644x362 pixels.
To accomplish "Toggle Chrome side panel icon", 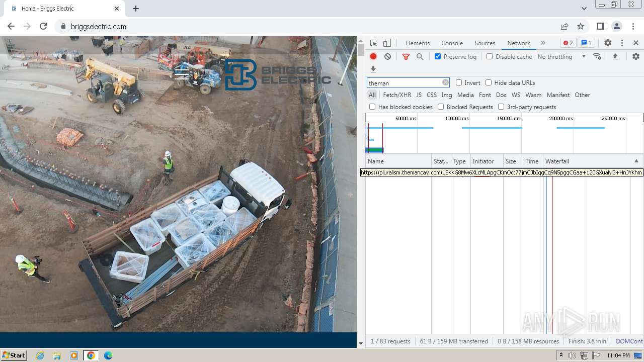I will 600,26.
